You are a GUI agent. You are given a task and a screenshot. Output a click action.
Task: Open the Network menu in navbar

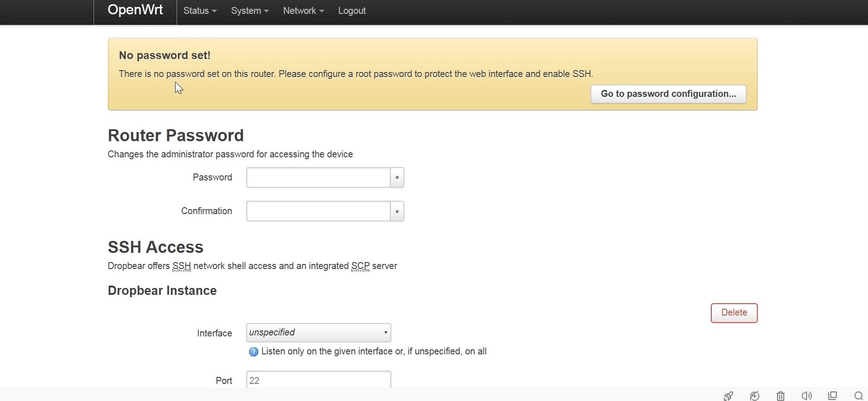coord(303,11)
